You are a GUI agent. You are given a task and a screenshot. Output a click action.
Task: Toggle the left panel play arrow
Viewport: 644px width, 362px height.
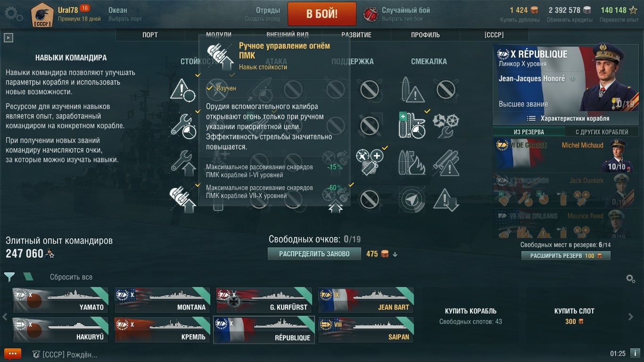8,38
